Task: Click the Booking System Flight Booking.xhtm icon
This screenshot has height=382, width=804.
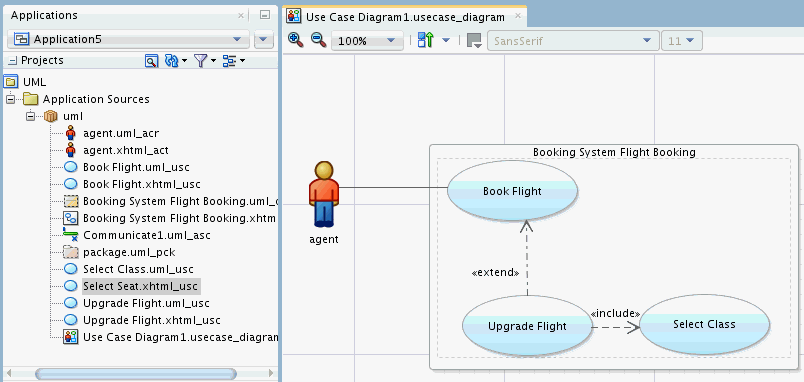Action: pos(71,218)
